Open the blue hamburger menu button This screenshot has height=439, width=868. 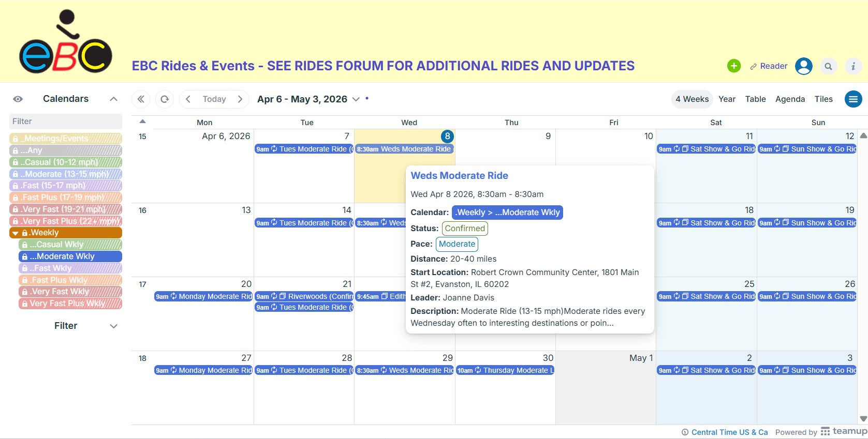tap(853, 99)
